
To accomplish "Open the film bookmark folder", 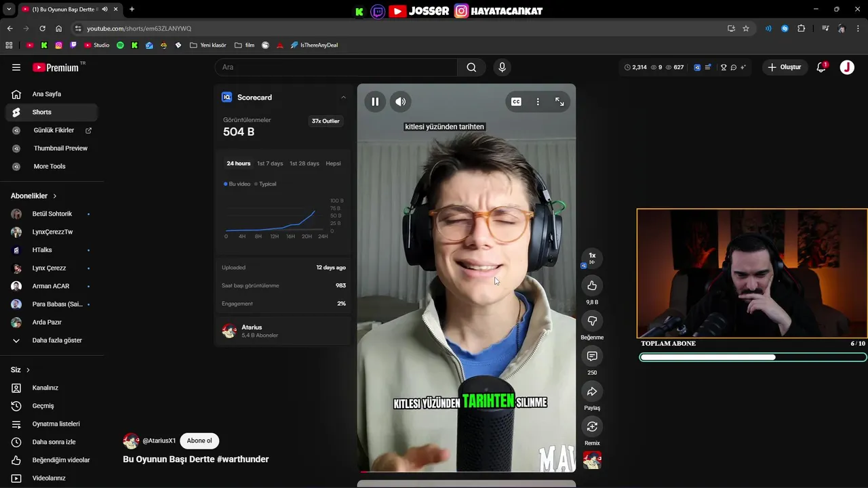I will [244, 45].
